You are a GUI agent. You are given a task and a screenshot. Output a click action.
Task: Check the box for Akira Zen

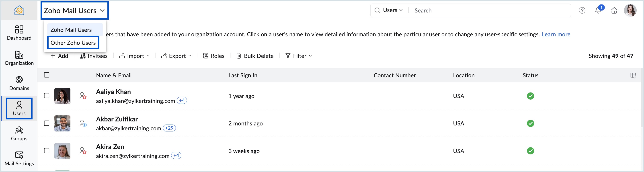[47, 151]
